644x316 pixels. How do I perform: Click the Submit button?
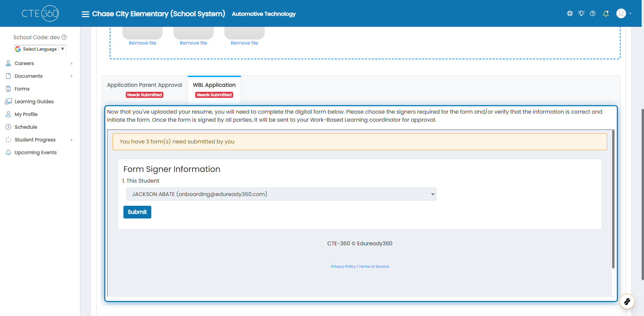[137, 212]
